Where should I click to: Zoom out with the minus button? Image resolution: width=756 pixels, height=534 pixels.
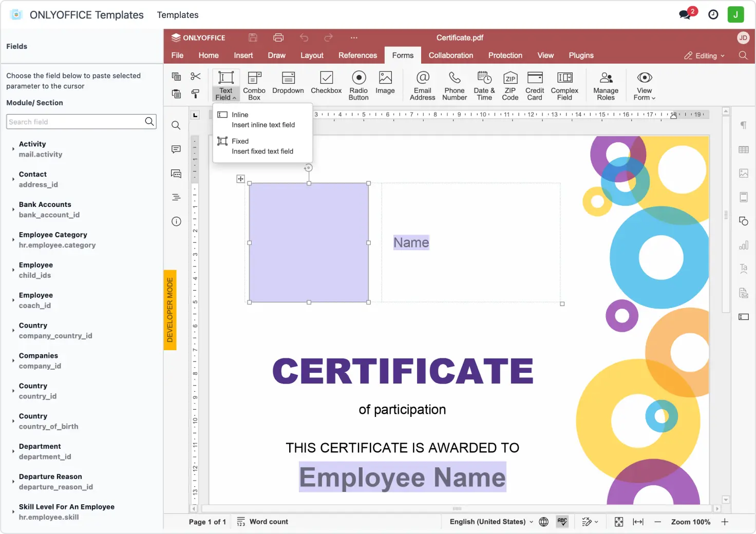[x=657, y=522]
